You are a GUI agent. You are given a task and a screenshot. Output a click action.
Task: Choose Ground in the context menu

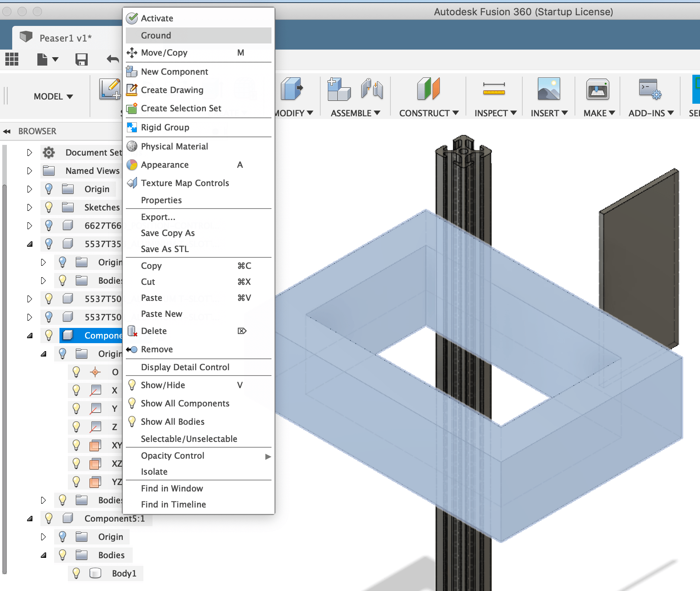[x=199, y=35]
